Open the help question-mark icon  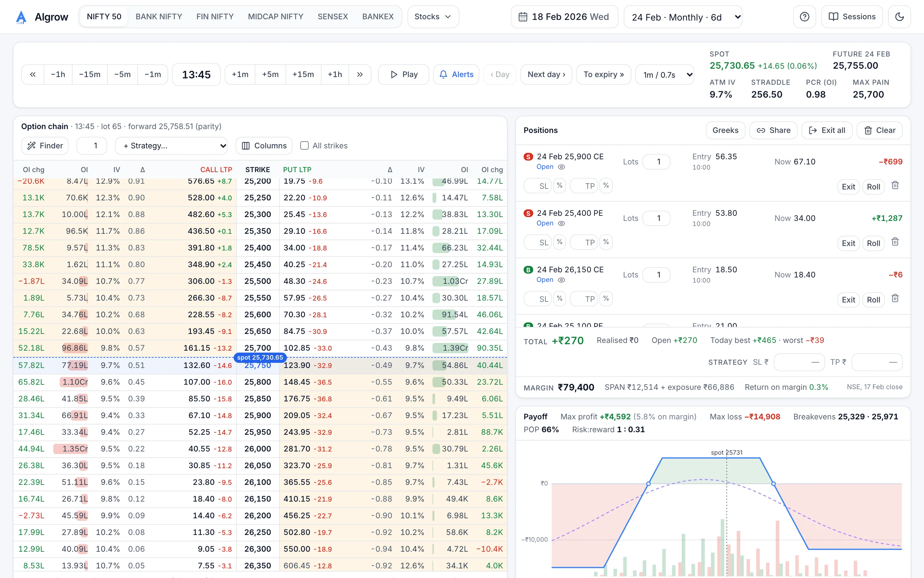tap(805, 17)
